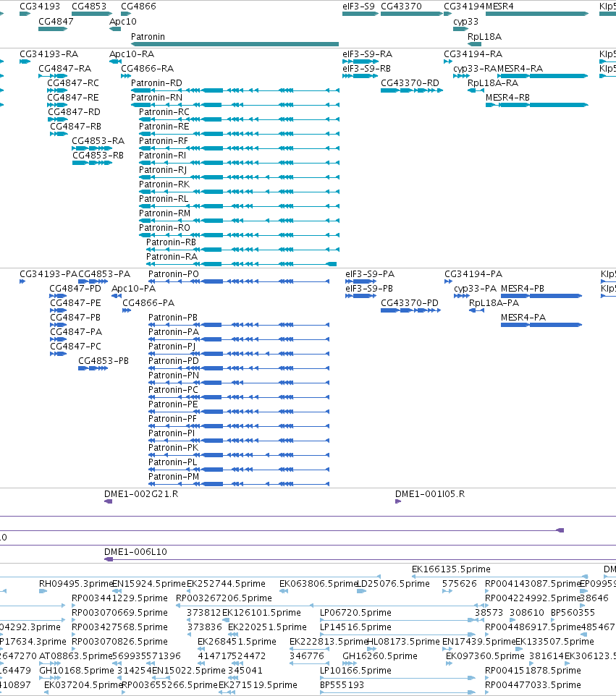Click the Patronin-PJ protein label
Screen dimensions: 616x696
click(172, 347)
